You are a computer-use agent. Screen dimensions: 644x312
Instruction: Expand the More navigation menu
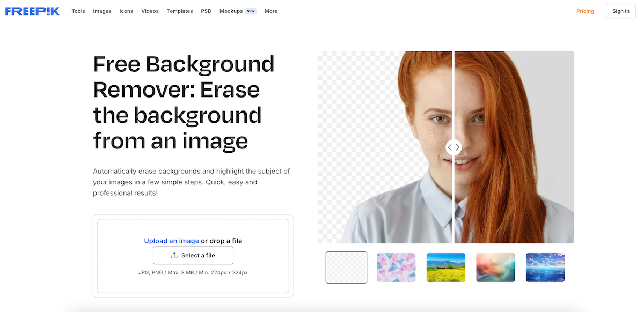[x=270, y=11]
